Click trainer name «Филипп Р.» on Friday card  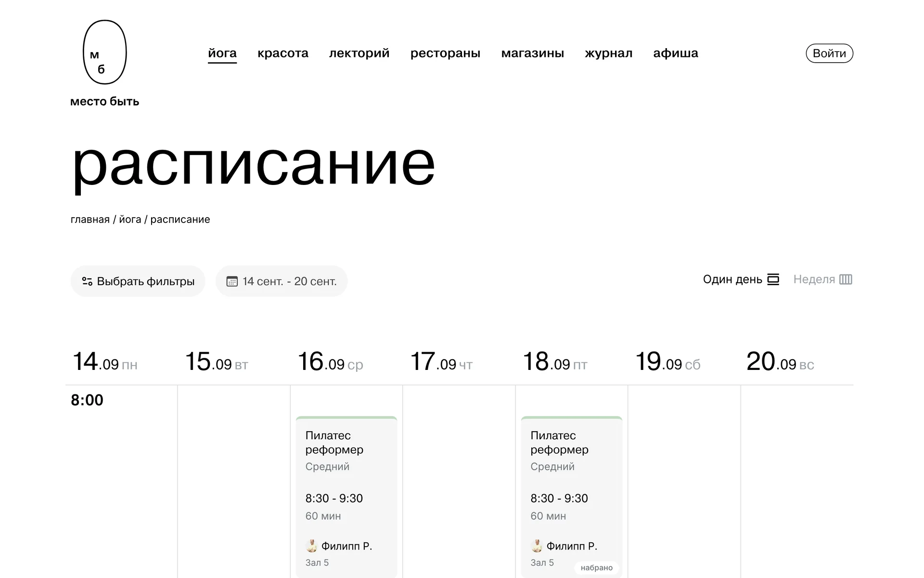click(x=572, y=546)
